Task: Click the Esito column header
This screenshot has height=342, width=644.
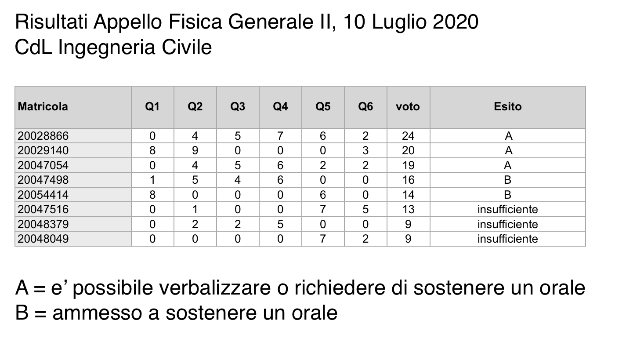Action: point(508,107)
